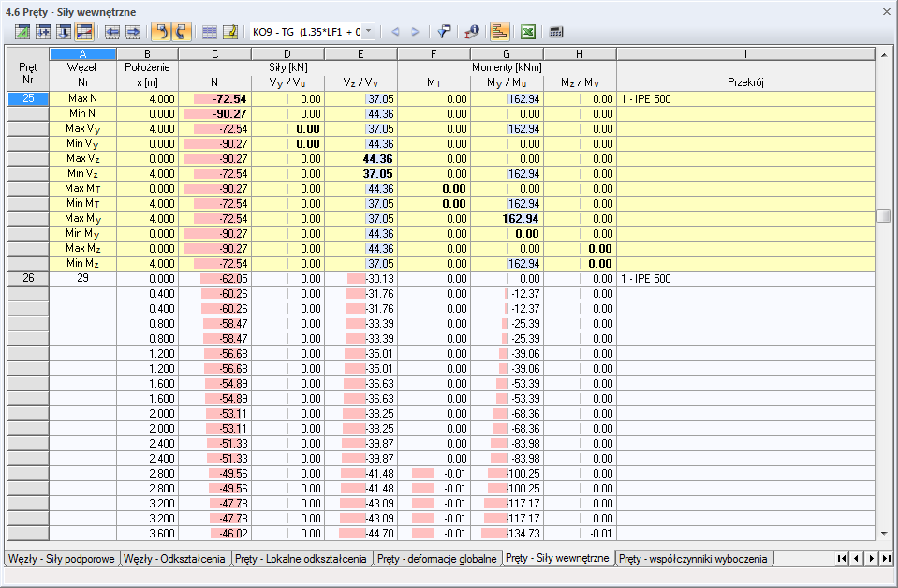
Task: Click the 1 - IPE 500 cell for member 26
Action: tap(745, 278)
